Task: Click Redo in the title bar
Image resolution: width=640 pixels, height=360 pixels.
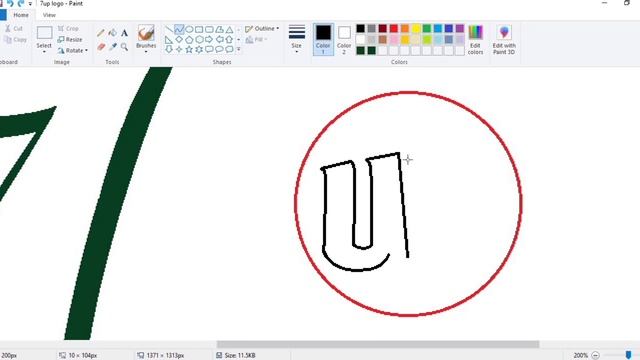Action: click(20, 4)
